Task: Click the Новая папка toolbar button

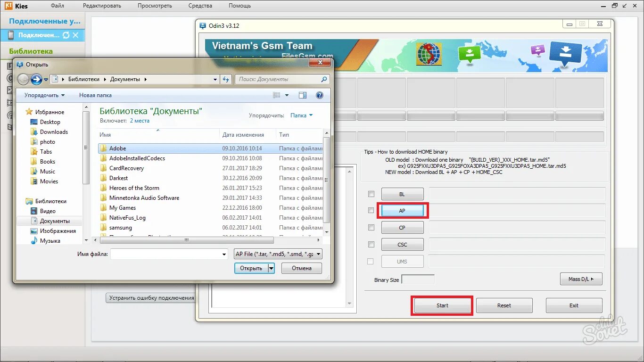Action: pos(95,95)
